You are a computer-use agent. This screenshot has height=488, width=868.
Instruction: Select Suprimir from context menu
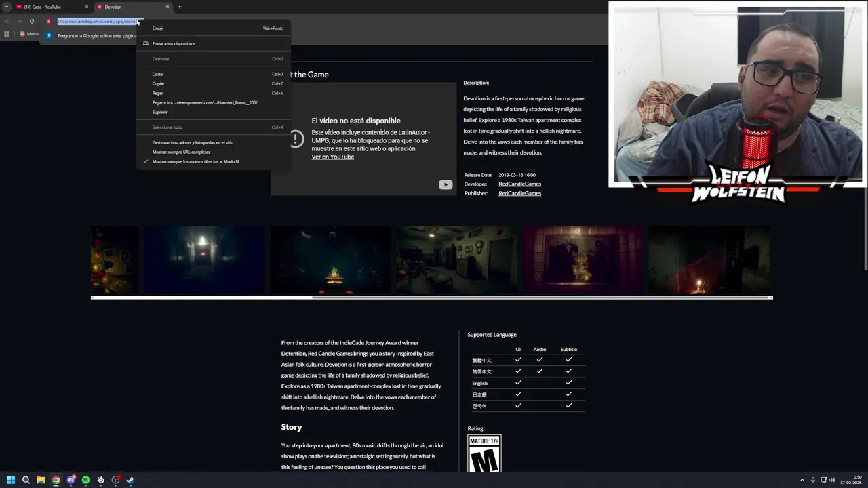(213, 112)
